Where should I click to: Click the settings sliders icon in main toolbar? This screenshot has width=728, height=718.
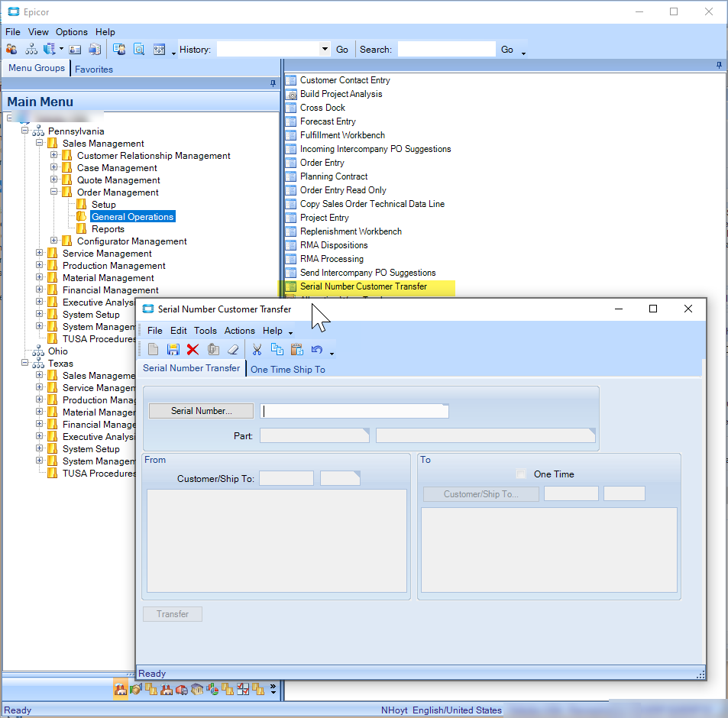(159, 49)
